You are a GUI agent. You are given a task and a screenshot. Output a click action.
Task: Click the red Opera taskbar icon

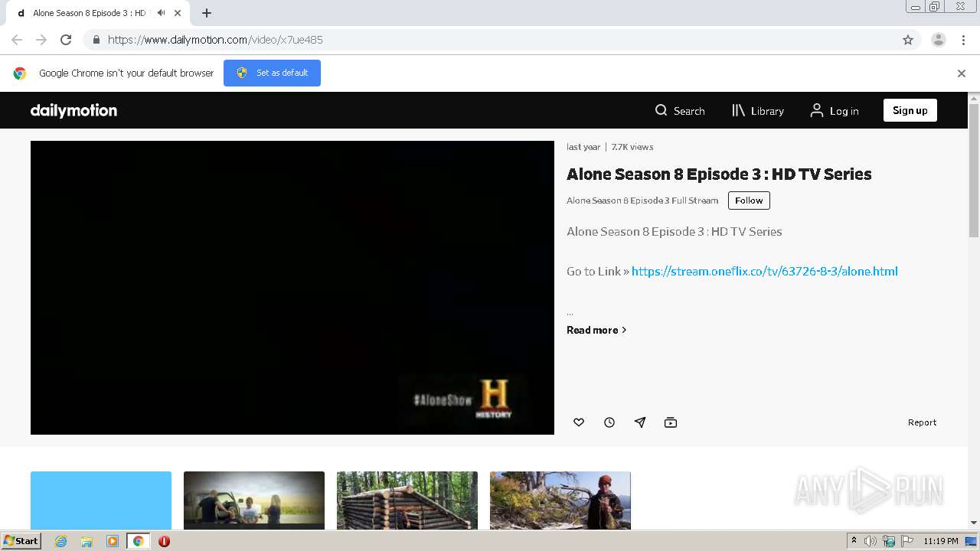point(164,541)
